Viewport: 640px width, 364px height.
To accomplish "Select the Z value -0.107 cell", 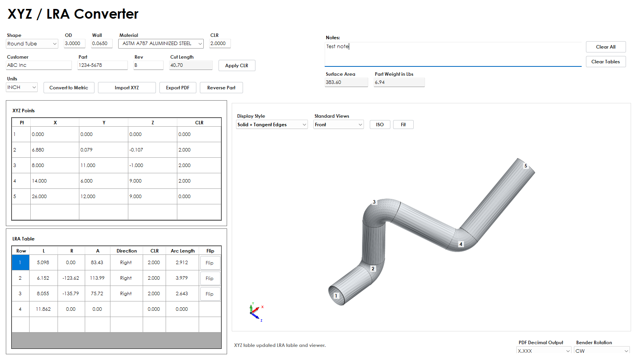I will (153, 150).
